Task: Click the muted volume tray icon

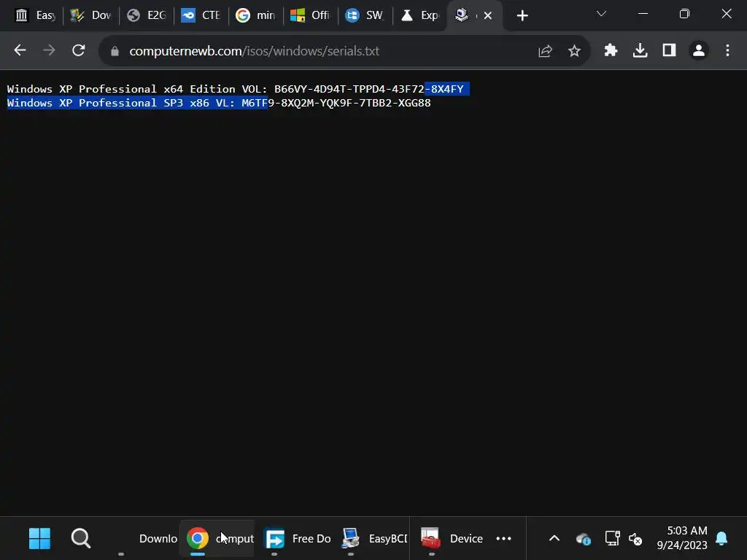Action: [635, 539]
